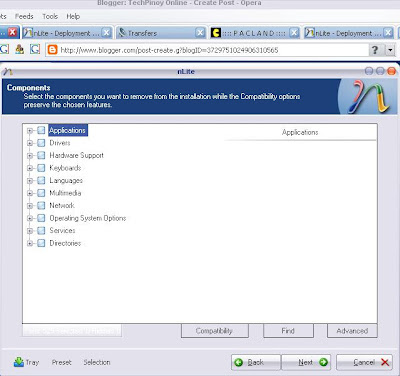Screen dimensions: 400x376
Task: Click the question mark icon in address bar
Action: [375, 50]
